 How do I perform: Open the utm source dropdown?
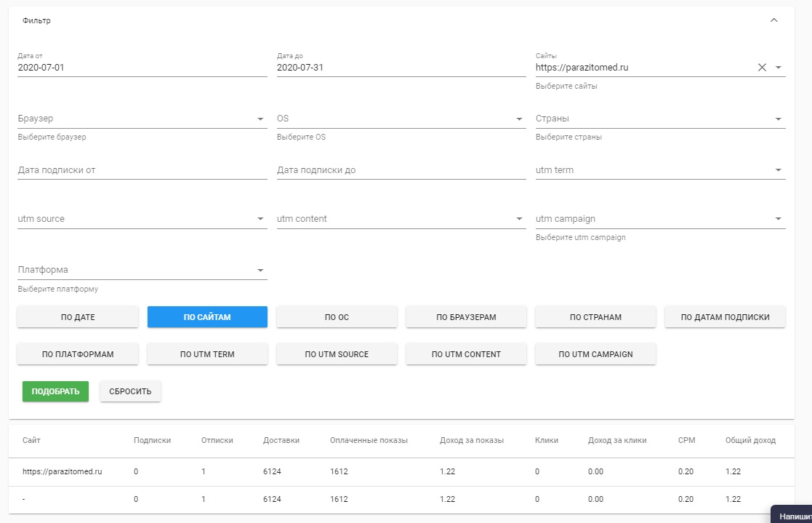pos(142,219)
